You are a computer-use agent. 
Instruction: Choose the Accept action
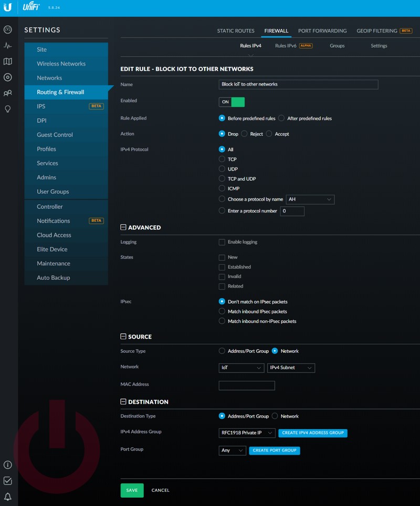tap(269, 134)
